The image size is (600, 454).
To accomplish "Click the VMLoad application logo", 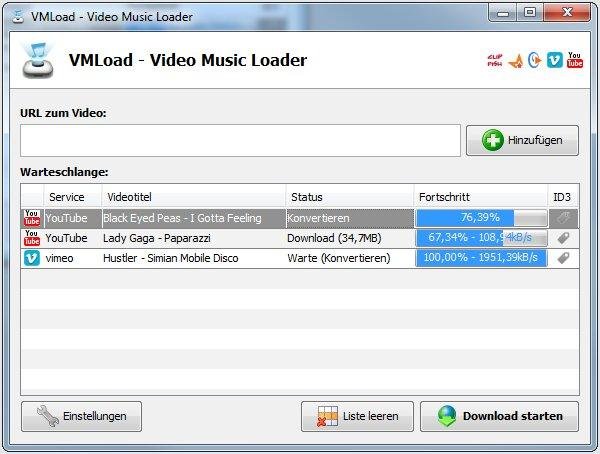I will [37, 60].
